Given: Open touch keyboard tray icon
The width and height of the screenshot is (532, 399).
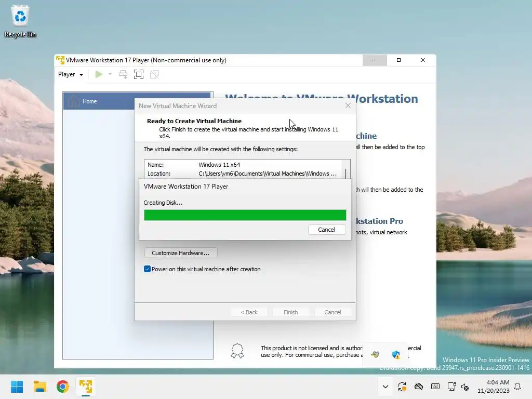Looking at the screenshot, I should [x=435, y=387].
